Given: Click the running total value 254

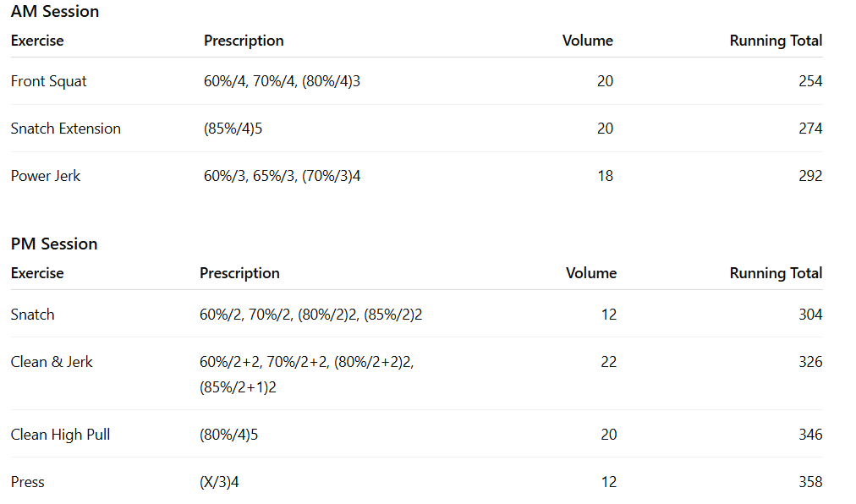Looking at the screenshot, I should click(809, 81).
